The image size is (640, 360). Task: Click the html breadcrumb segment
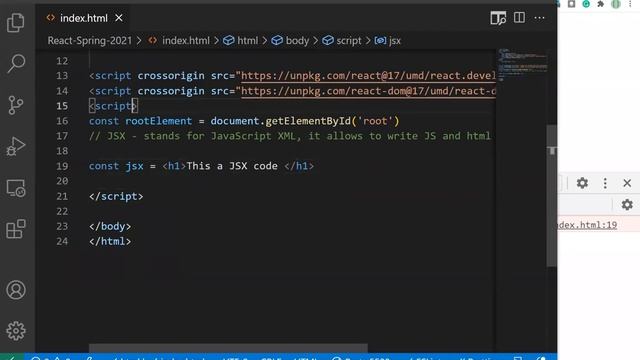[x=247, y=41]
